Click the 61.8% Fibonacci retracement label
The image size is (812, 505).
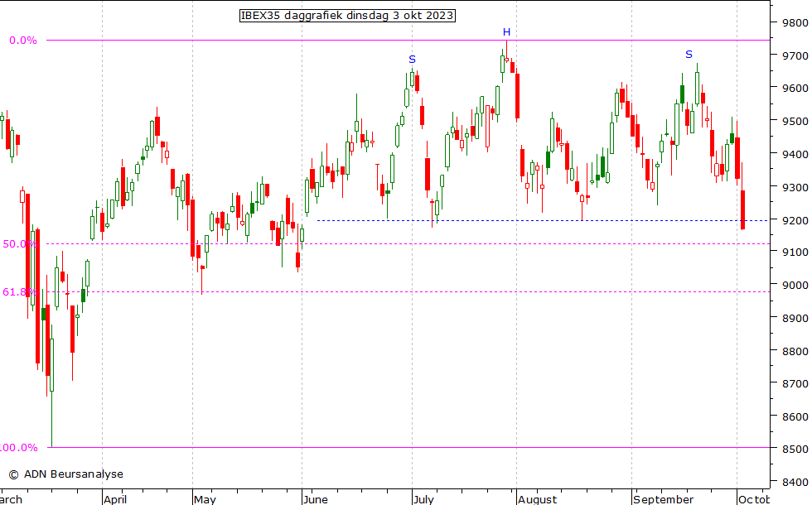(x=20, y=292)
